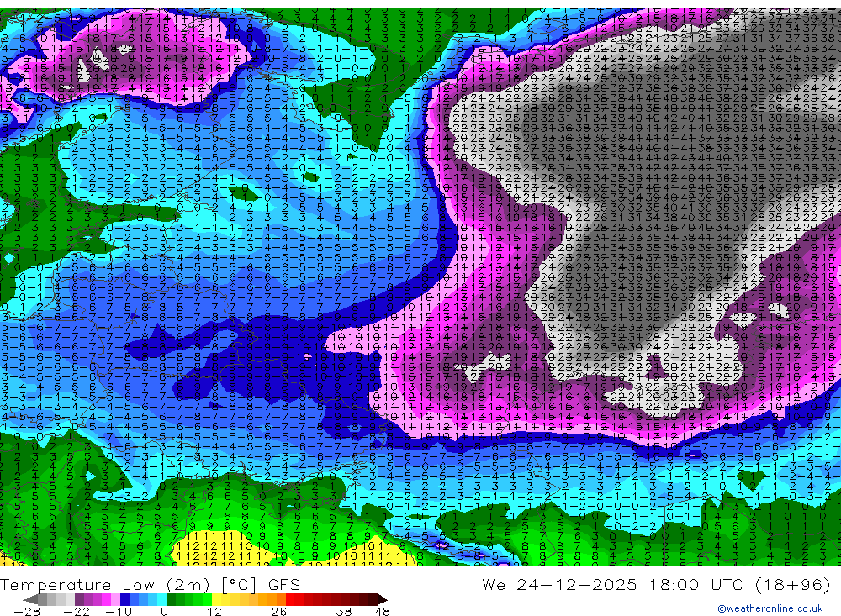Click the '26' legend scale label

279,612
